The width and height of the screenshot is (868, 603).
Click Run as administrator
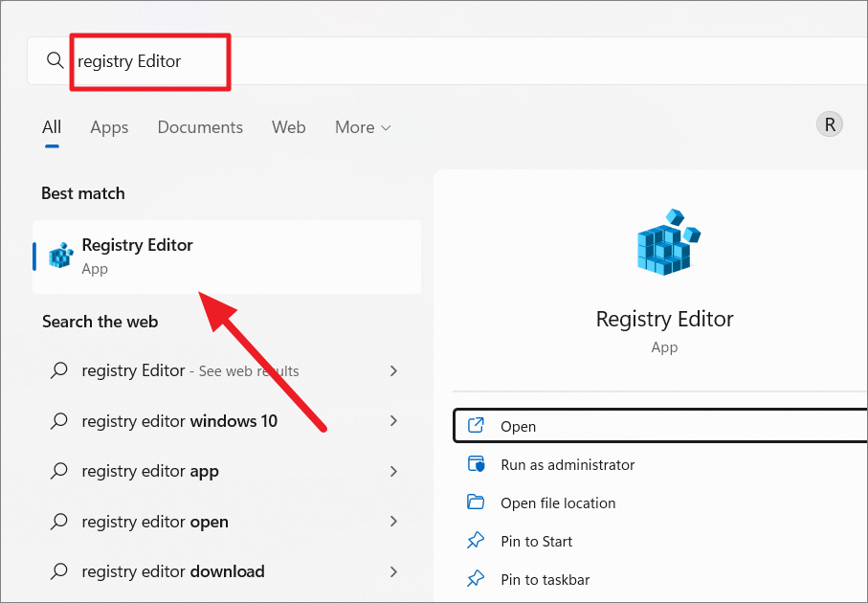[568, 464]
